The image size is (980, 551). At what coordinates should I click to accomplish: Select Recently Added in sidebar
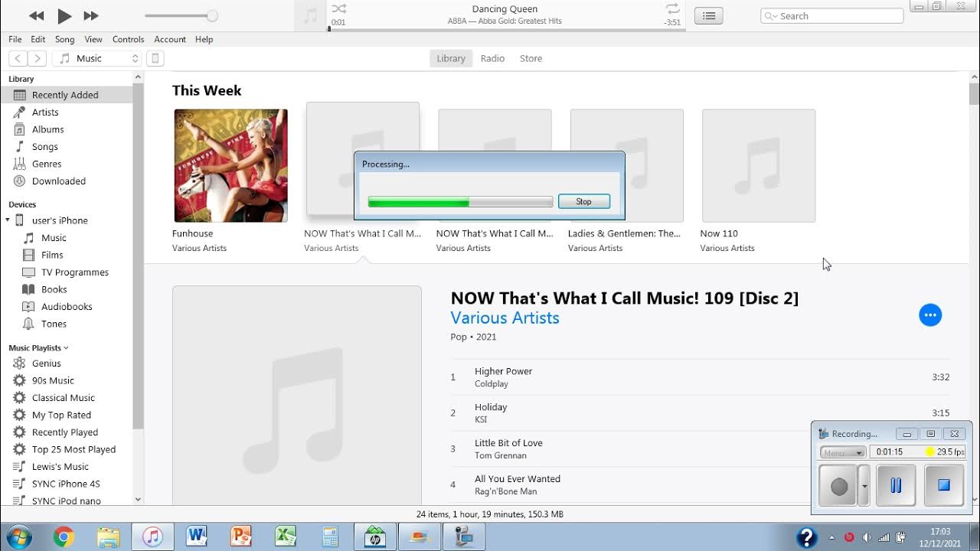(67, 95)
